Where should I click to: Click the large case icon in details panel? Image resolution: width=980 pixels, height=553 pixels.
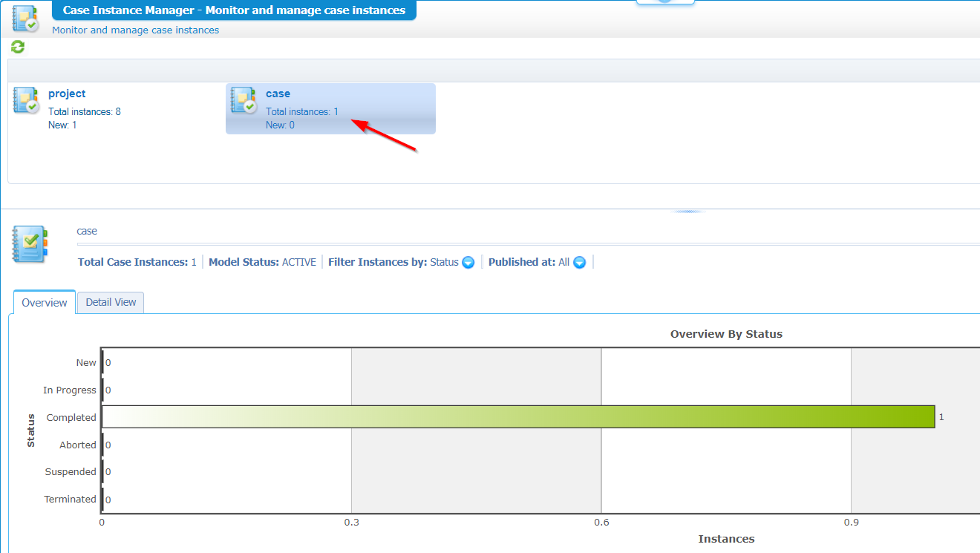(x=30, y=244)
